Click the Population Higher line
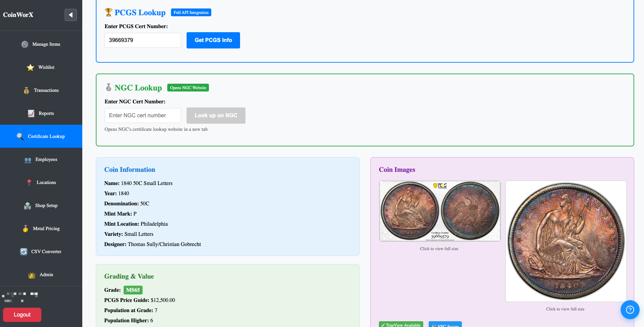 pos(129,321)
